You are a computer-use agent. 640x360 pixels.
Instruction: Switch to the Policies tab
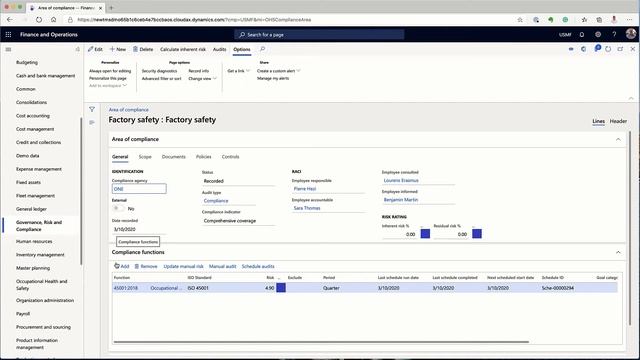pyautogui.click(x=204, y=157)
